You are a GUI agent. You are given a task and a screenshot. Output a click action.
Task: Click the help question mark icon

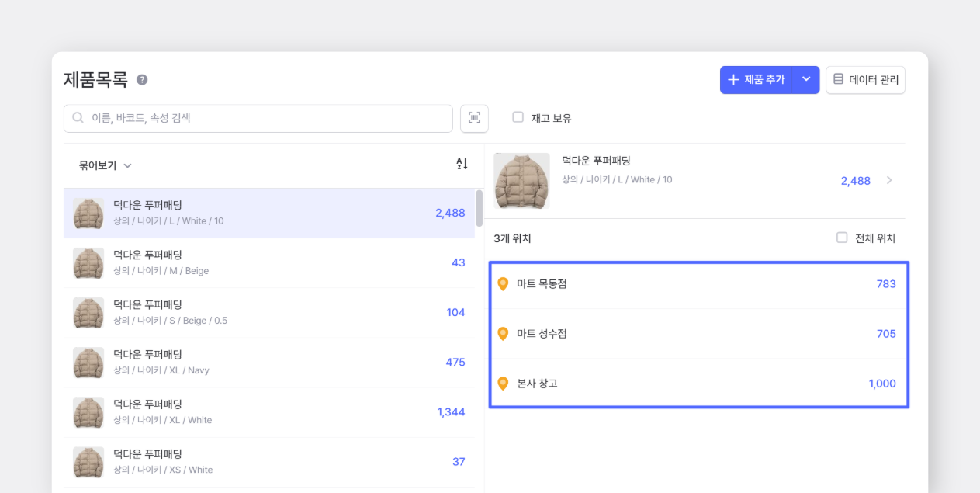tap(142, 79)
